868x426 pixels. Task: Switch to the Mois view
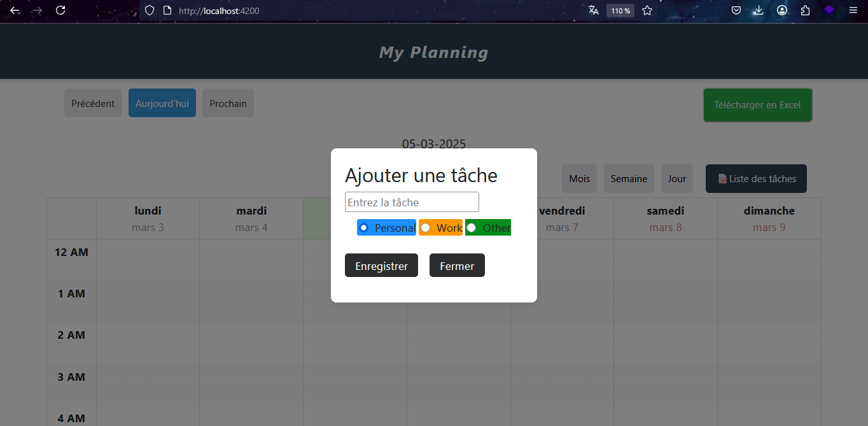coord(579,178)
